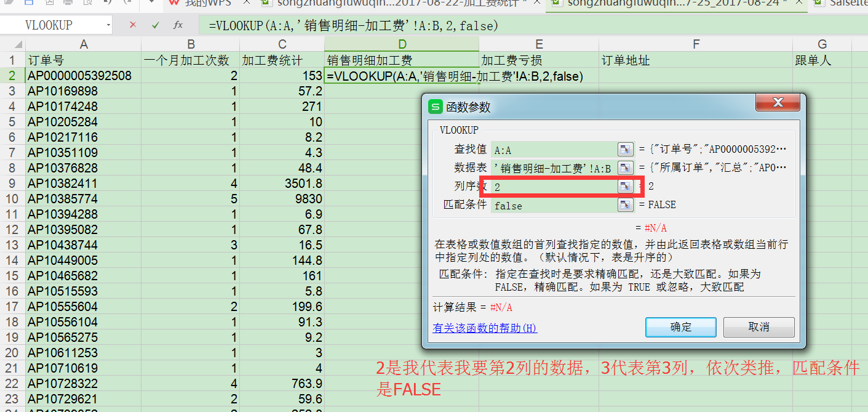Select column B header
The width and height of the screenshot is (868, 412).
[191, 44]
